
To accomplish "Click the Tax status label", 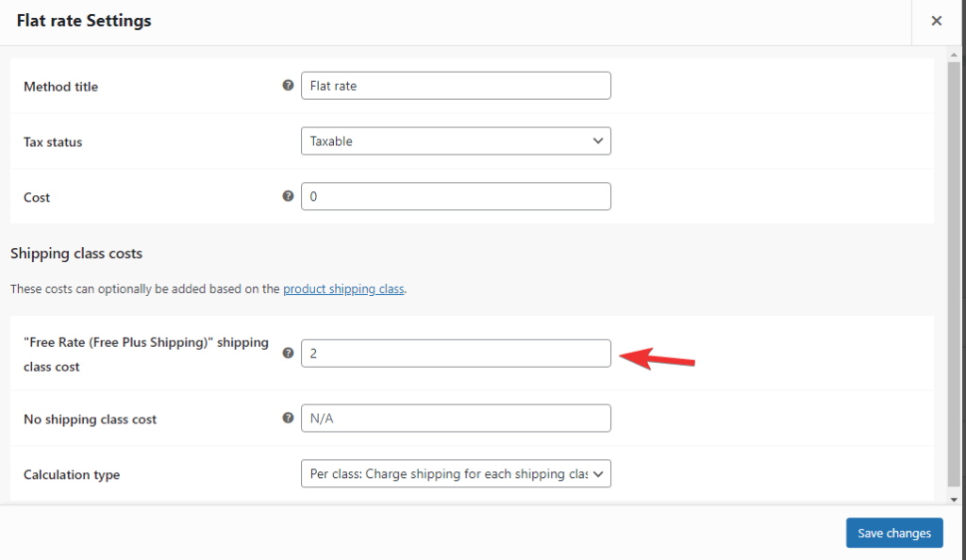I will tap(53, 142).
